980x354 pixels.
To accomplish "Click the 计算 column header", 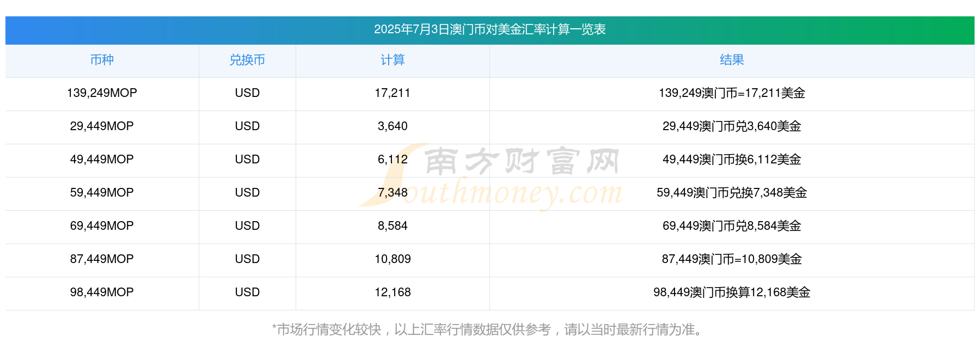I will 393,60.
